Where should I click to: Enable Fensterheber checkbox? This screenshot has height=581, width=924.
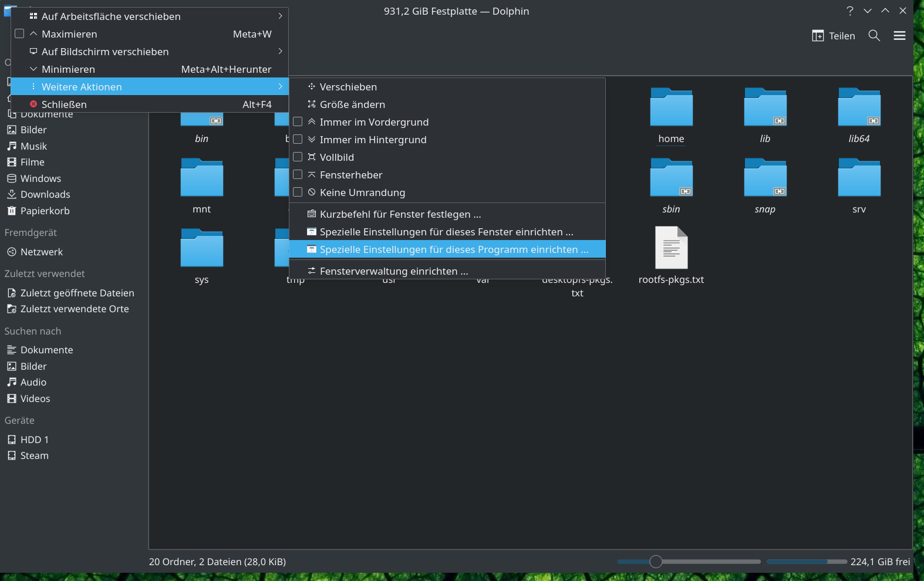coord(298,175)
